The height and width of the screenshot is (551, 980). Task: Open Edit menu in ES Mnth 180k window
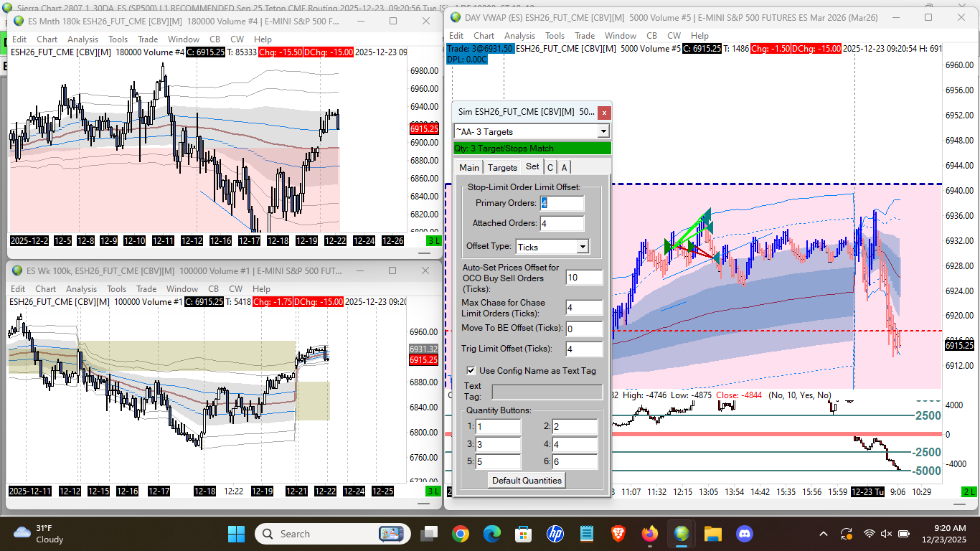(19, 39)
